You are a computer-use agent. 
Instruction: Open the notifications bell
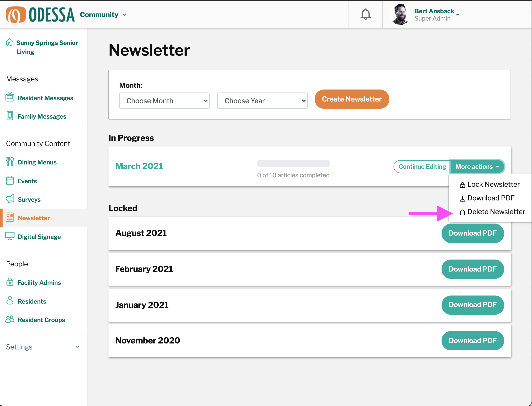pyautogui.click(x=365, y=14)
